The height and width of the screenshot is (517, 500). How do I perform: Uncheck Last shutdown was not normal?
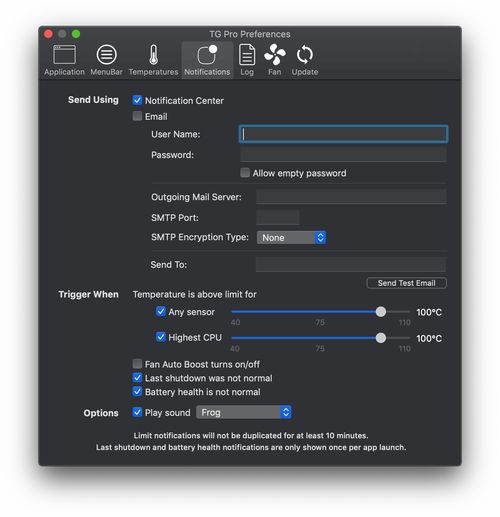click(x=137, y=378)
